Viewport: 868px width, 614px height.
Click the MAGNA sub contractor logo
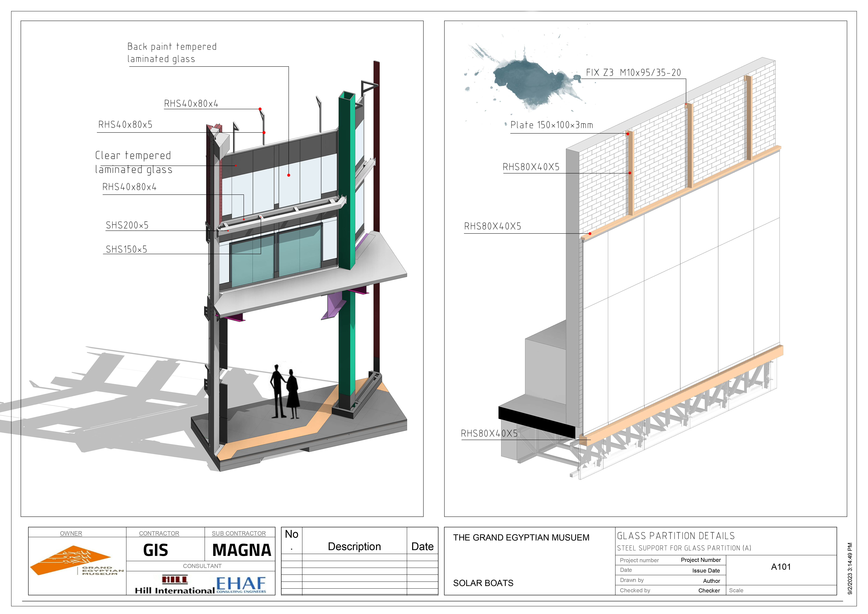(242, 550)
